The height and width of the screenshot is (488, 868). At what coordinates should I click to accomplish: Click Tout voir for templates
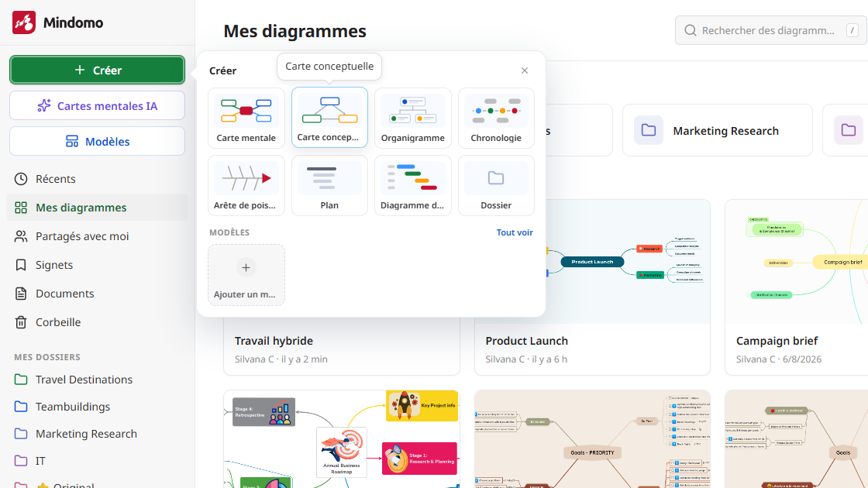coord(515,232)
